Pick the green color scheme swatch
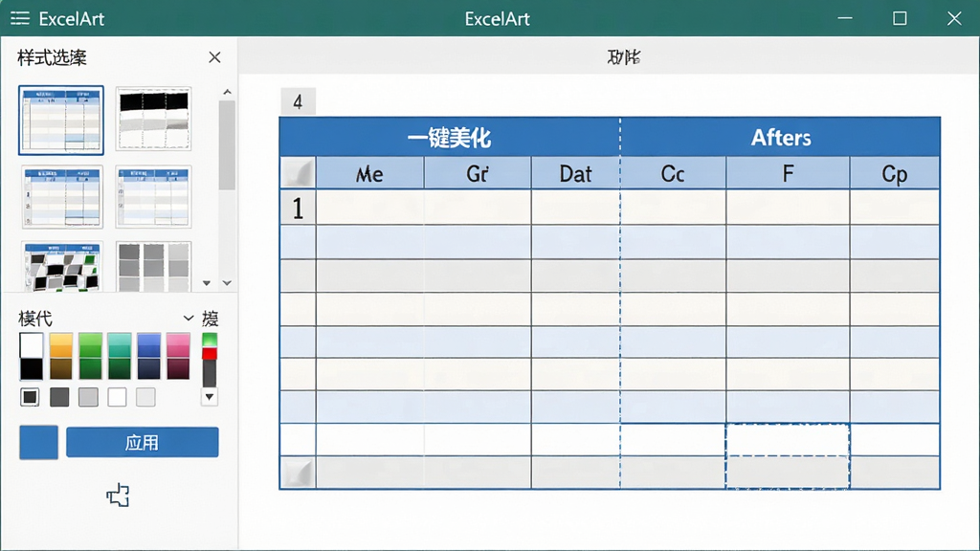Viewport: 980px width, 551px height. [x=90, y=356]
